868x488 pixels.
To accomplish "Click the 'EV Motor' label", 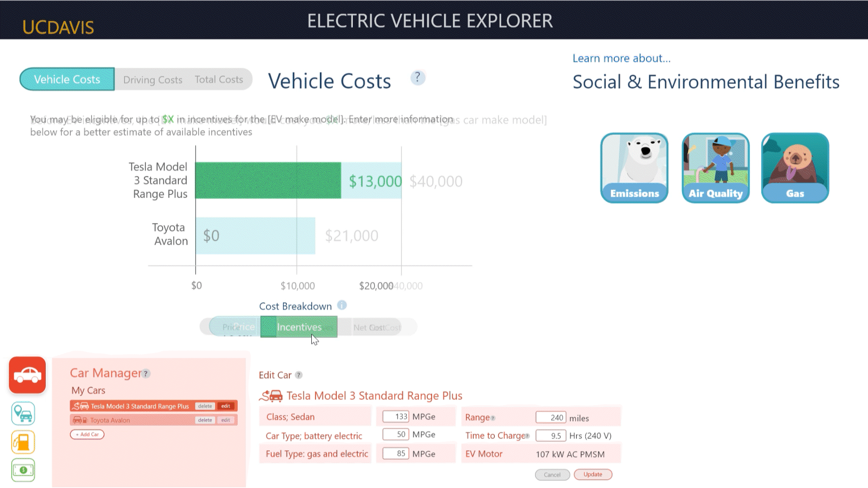I will point(484,454).
